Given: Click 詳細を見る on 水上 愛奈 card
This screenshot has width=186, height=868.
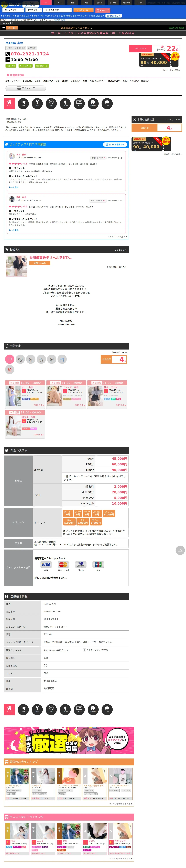Looking at the screenshot, I should (39, 405).
